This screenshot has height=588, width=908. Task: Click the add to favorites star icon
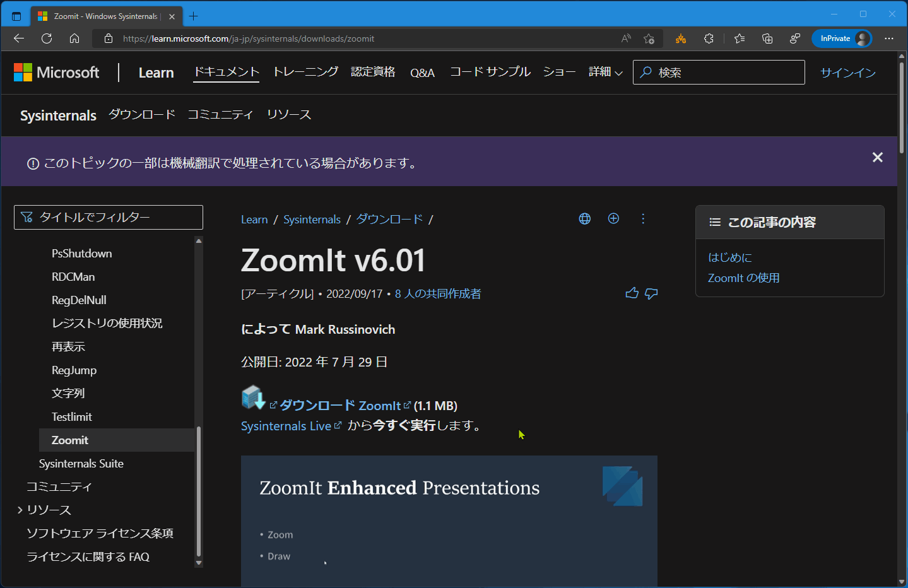(x=649, y=38)
